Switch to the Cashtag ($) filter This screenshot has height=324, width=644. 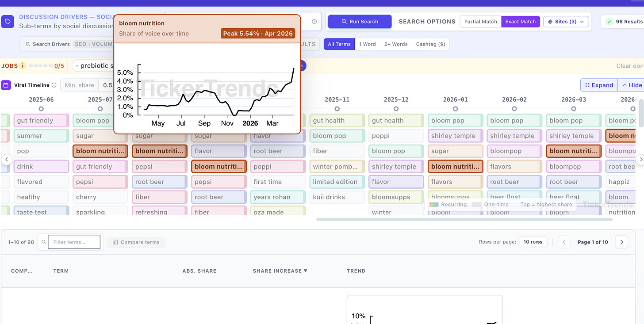pos(430,44)
